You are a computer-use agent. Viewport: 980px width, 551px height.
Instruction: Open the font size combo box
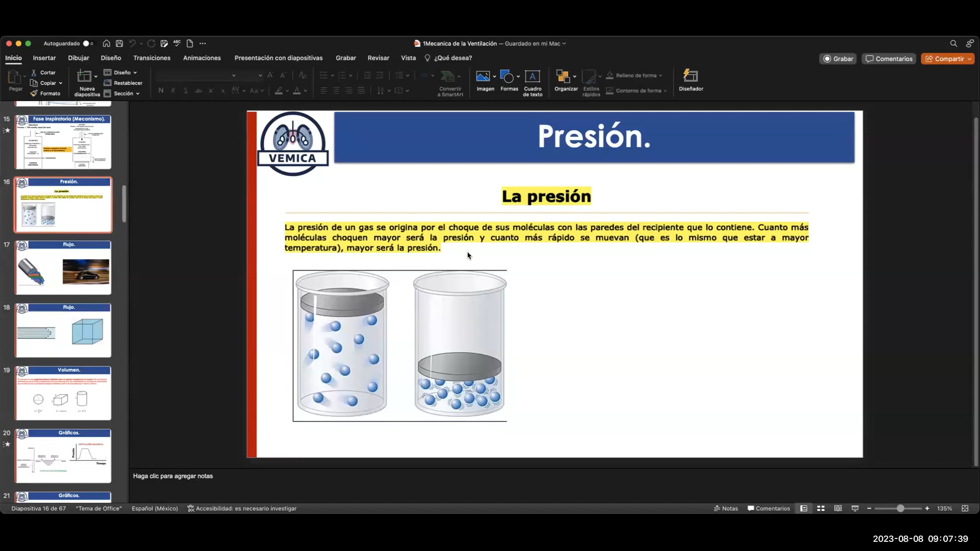pos(252,75)
